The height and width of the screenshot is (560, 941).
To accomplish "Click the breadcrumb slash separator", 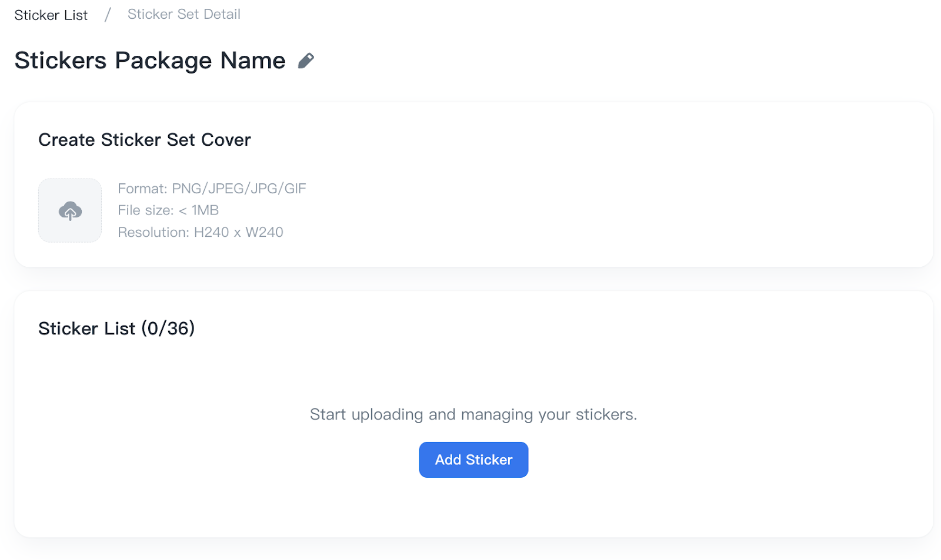I will (x=108, y=15).
